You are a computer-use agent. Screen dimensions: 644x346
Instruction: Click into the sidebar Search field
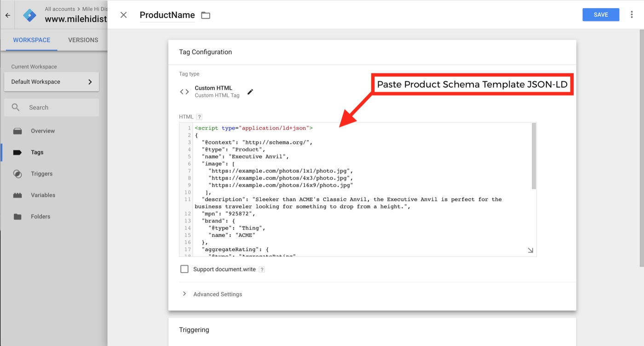coord(52,108)
